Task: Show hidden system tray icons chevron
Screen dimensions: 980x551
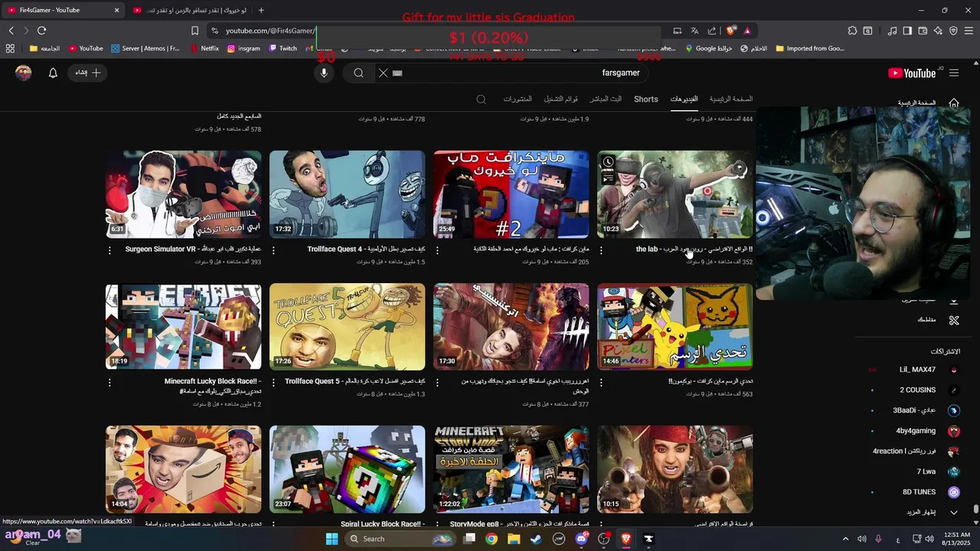Action: pos(845,539)
